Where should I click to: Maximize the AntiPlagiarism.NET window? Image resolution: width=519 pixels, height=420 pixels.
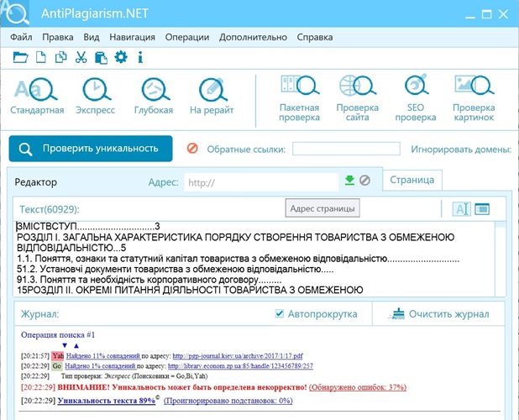tap(486, 14)
